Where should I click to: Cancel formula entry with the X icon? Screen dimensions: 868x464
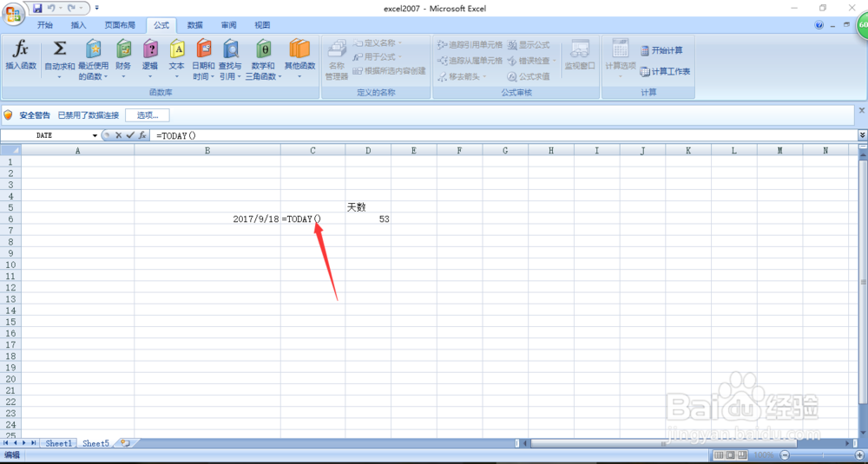coord(118,135)
